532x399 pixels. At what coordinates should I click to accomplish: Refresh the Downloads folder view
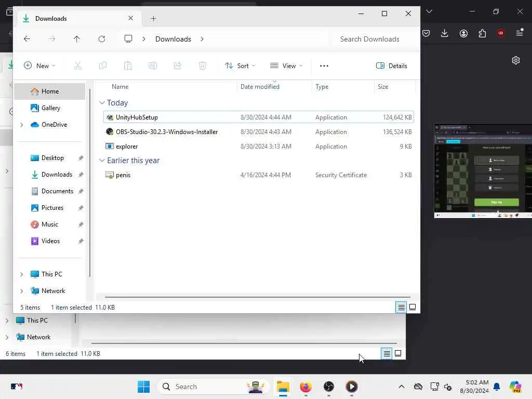tap(102, 39)
